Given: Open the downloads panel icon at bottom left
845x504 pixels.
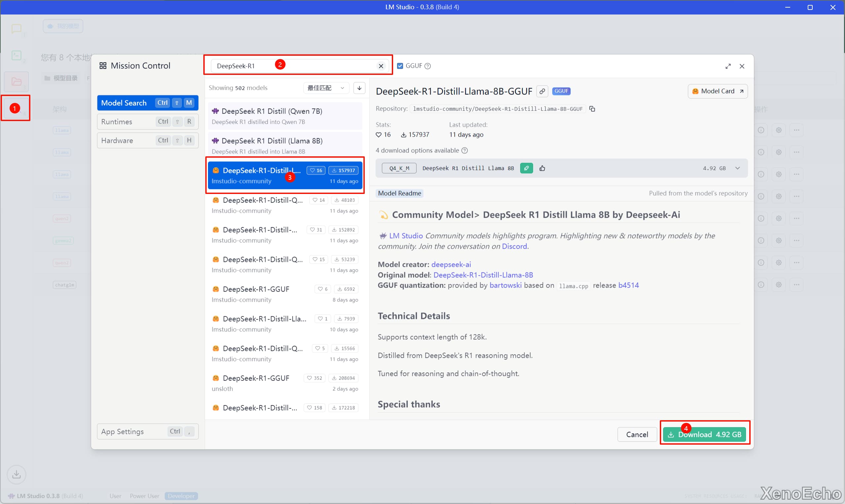Looking at the screenshot, I should (16, 474).
